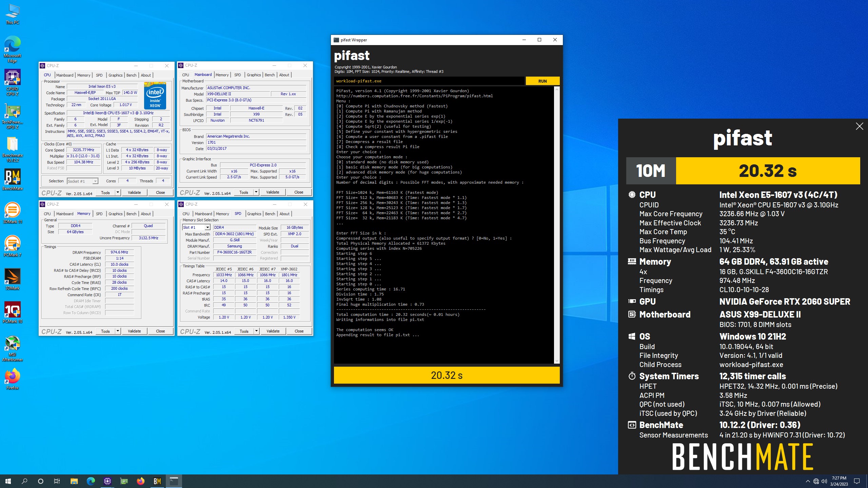Launch Firefox desktop shortcut
Image resolution: width=868 pixels, height=488 pixels.
[x=13, y=379]
